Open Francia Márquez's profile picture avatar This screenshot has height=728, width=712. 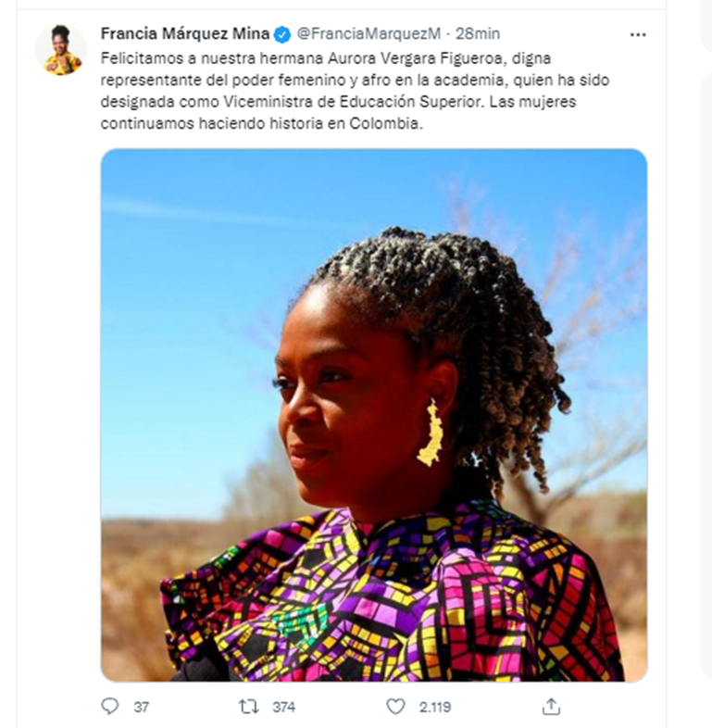pyautogui.click(x=61, y=50)
